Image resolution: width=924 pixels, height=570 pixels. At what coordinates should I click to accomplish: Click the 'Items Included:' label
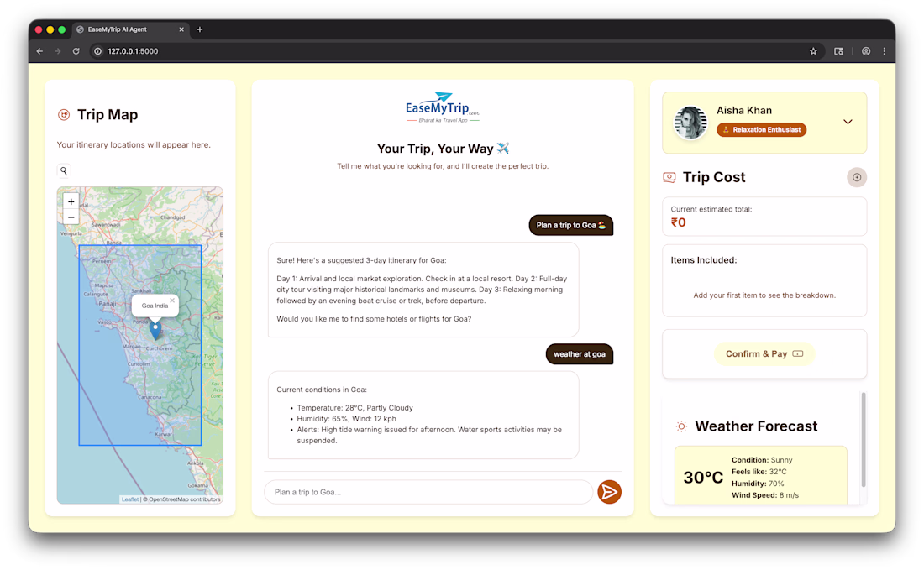tap(704, 259)
